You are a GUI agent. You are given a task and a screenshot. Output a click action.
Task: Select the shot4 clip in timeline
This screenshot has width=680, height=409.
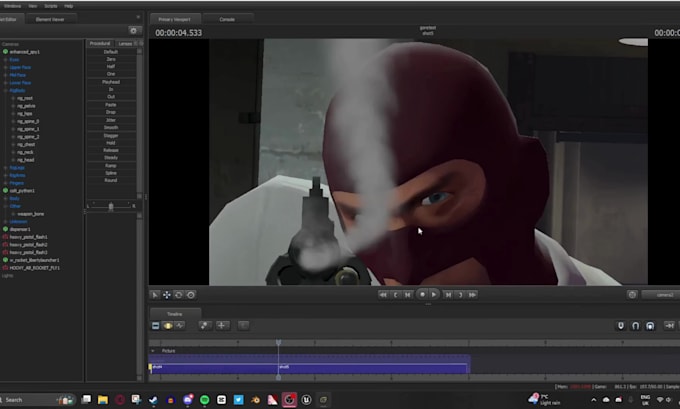pos(214,368)
